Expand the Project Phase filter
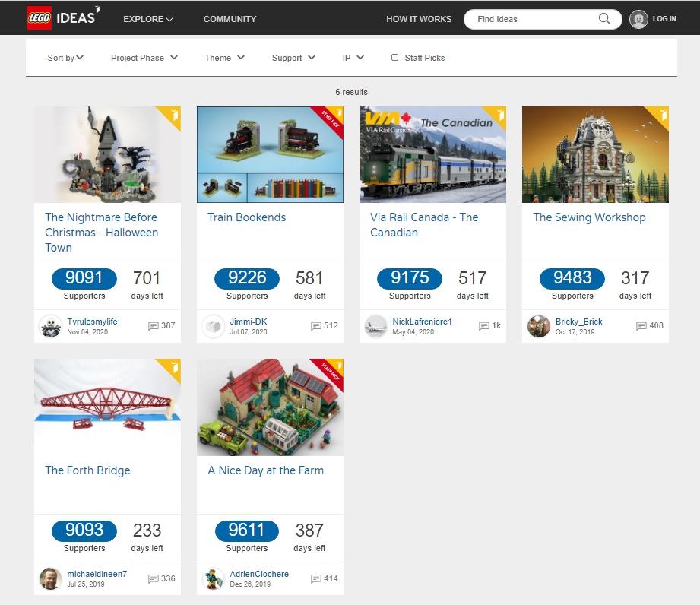Screen dimensions: 700x605 click(x=144, y=58)
